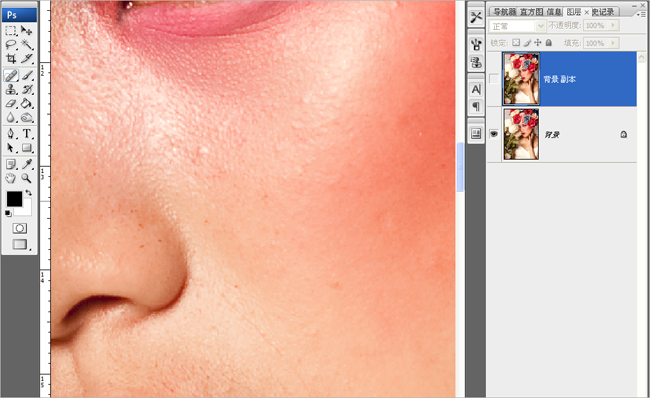
Task: Open the 填充 slider arrow
Action: point(614,43)
